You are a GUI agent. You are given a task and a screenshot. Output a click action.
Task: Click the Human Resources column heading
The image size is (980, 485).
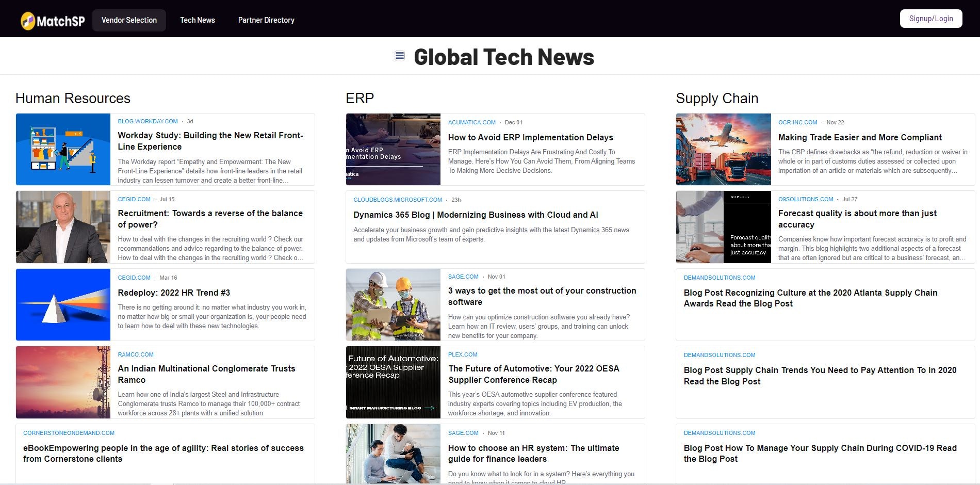[x=73, y=98]
